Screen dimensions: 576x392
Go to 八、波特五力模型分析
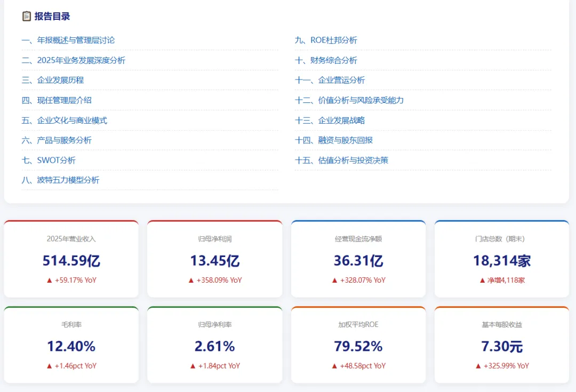[61, 180]
